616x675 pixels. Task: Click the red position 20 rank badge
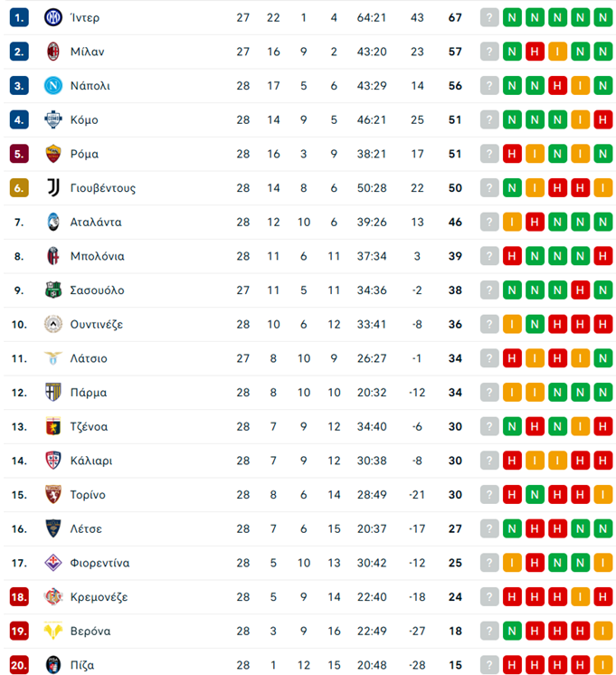tap(20, 665)
